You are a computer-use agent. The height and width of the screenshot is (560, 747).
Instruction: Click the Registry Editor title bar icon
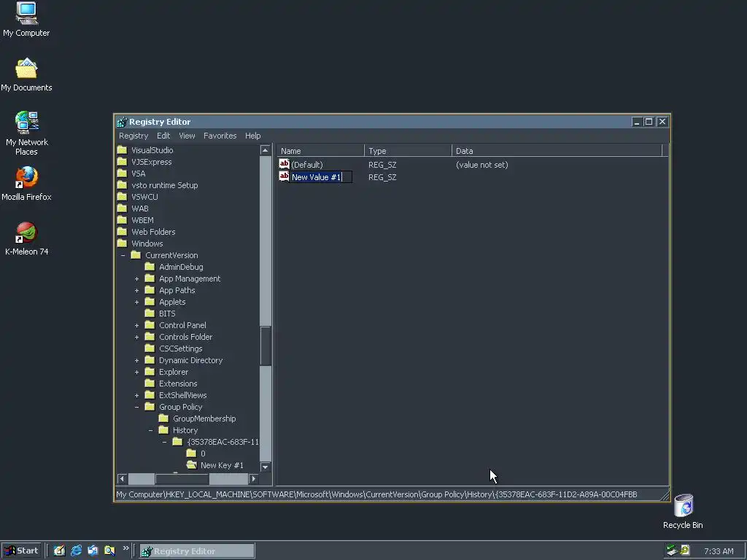pos(122,122)
